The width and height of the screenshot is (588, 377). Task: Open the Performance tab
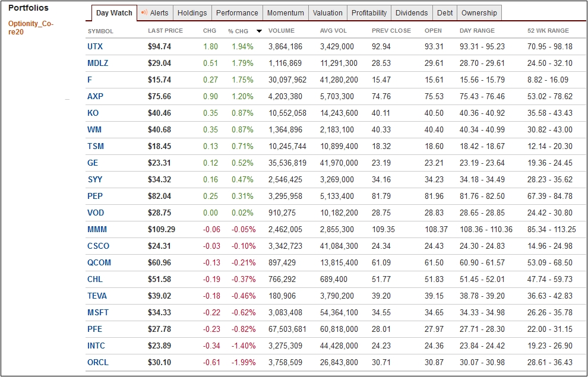(237, 12)
